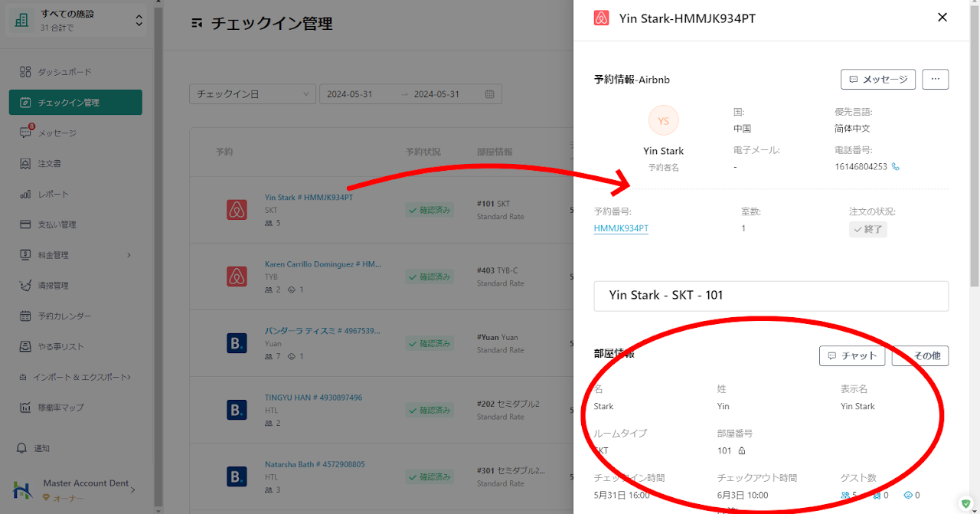980x514 pixels.
Task: Open reservation number link HMMJK934PT
Action: [x=621, y=228]
